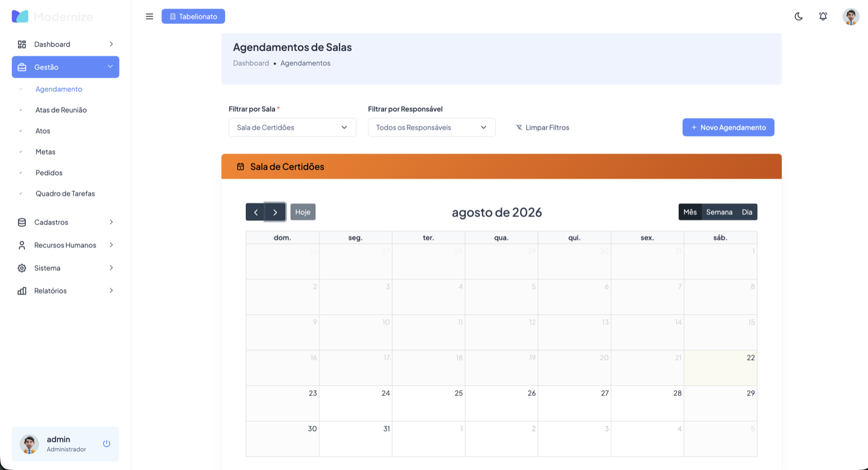Switch calendar to Dia view
The width and height of the screenshot is (868, 470).
(747, 212)
